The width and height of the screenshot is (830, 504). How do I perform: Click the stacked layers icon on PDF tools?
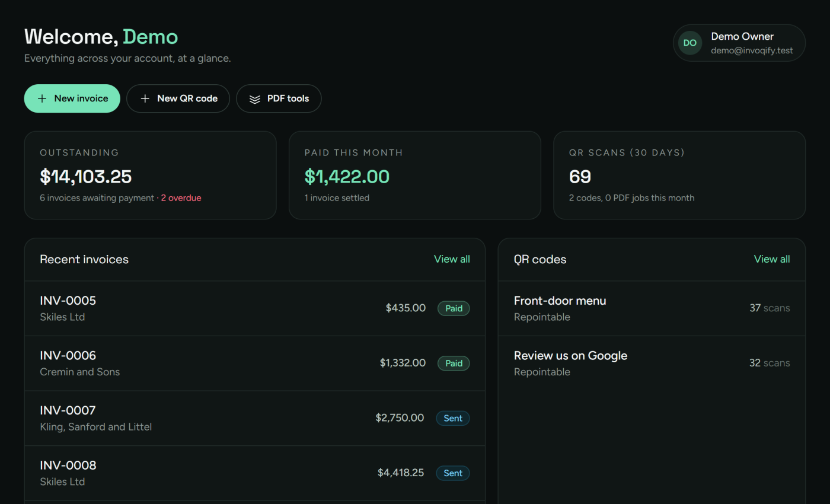(x=255, y=99)
